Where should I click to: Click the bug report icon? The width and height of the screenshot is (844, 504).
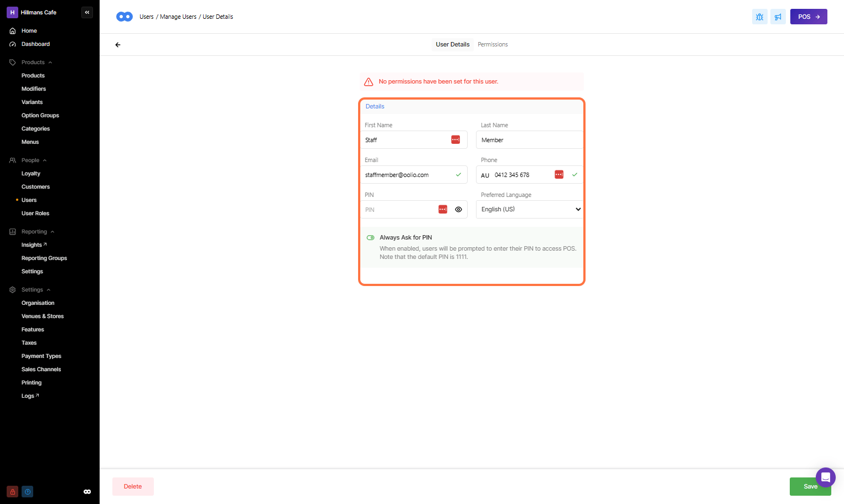(760, 17)
